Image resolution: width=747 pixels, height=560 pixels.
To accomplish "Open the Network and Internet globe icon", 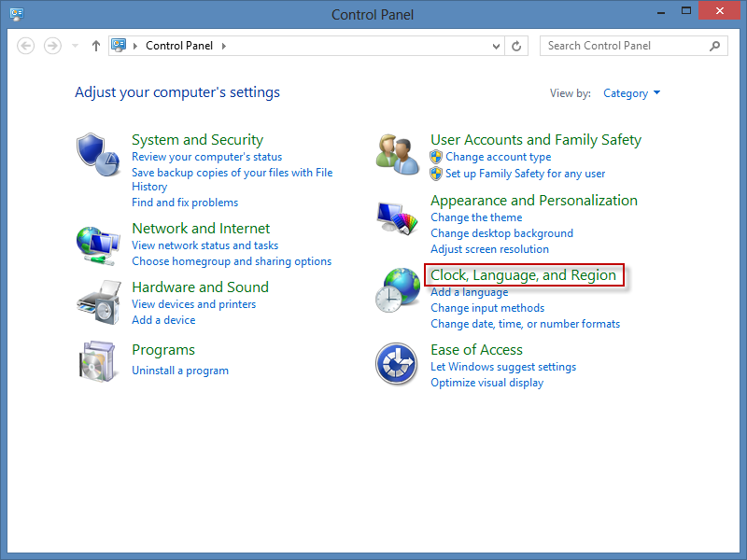I will [97, 245].
